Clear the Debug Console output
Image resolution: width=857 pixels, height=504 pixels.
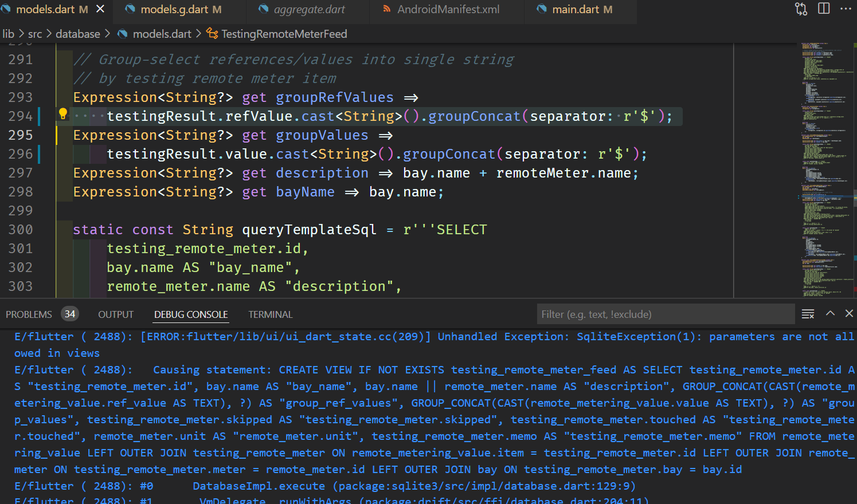(808, 314)
